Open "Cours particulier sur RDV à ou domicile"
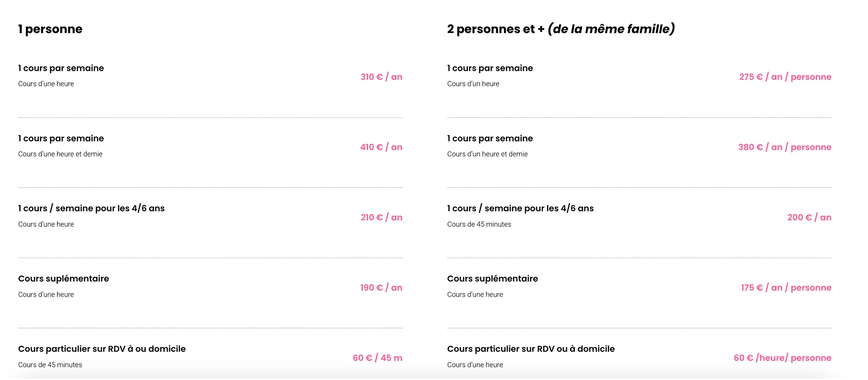The height and width of the screenshot is (380, 868). click(102, 349)
